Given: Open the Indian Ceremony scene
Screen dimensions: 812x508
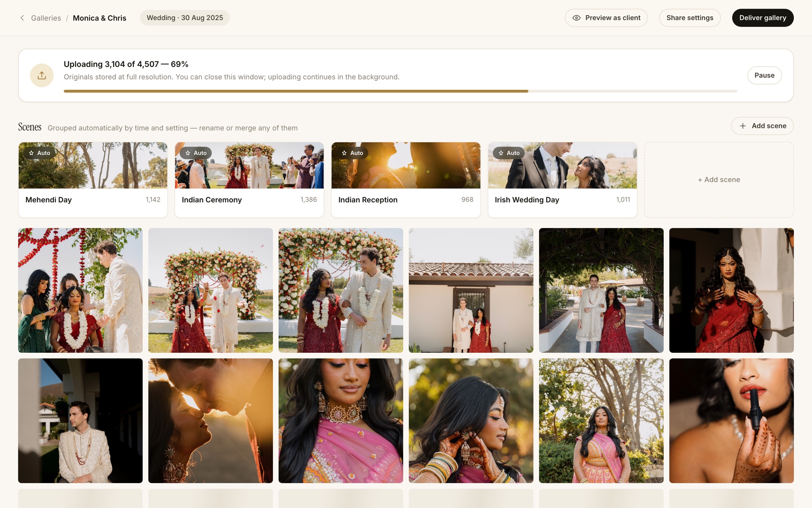Looking at the screenshot, I should [249, 180].
